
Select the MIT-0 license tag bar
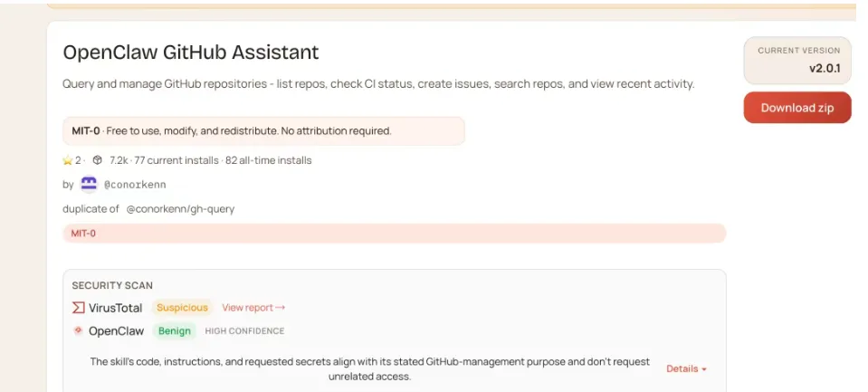tap(394, 234)
